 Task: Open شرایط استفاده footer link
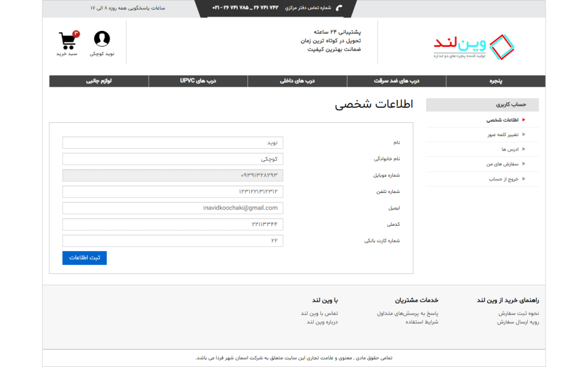click(422, 322)
